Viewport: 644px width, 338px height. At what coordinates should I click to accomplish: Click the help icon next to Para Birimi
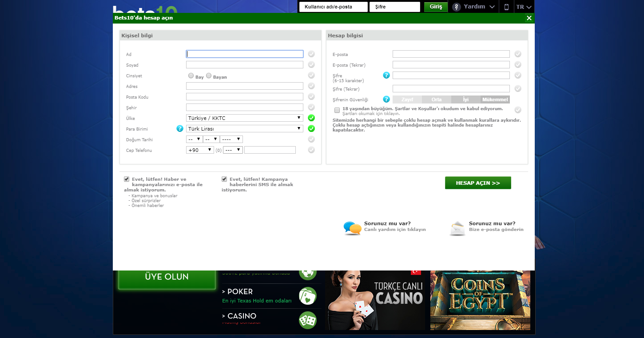click(x=180, y=129)
